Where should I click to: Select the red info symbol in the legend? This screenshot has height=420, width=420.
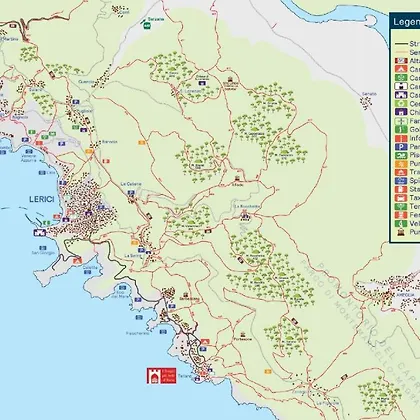pyautogui.click(x=401, y=138)
